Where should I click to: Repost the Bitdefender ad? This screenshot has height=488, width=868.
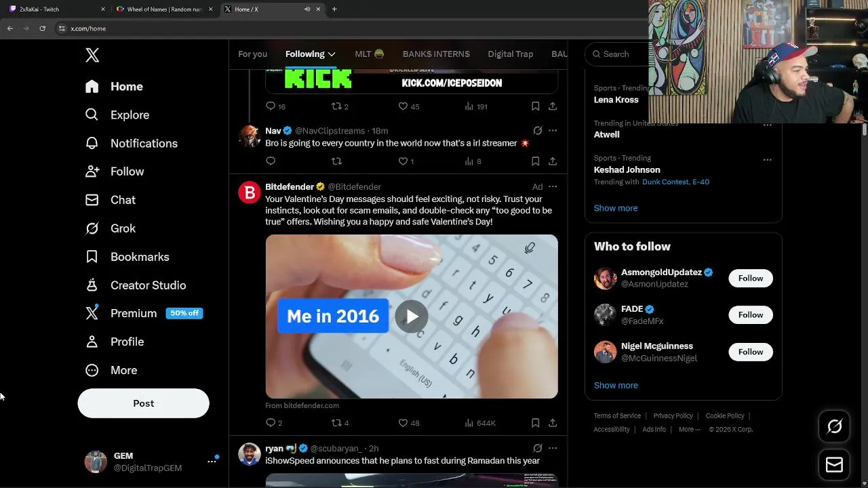coord(340,423)
